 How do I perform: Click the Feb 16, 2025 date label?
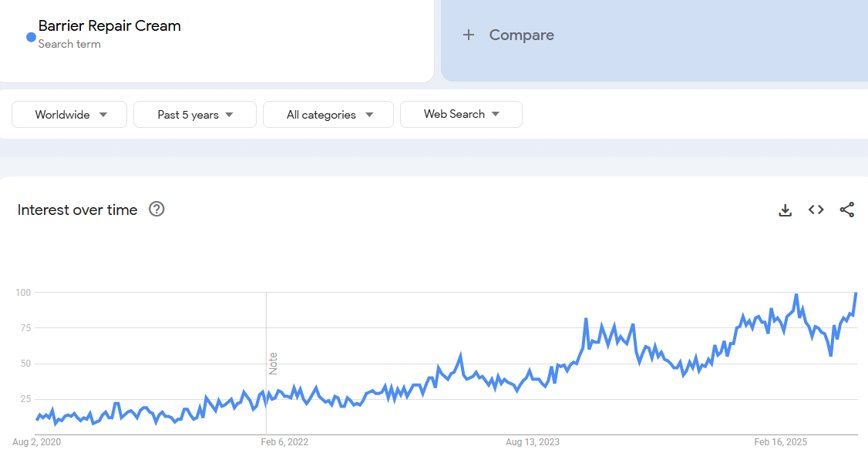point(780,442)
